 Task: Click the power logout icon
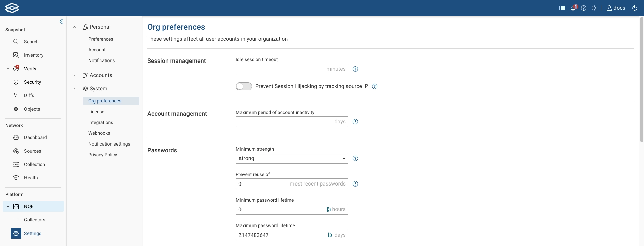point(635,8)
